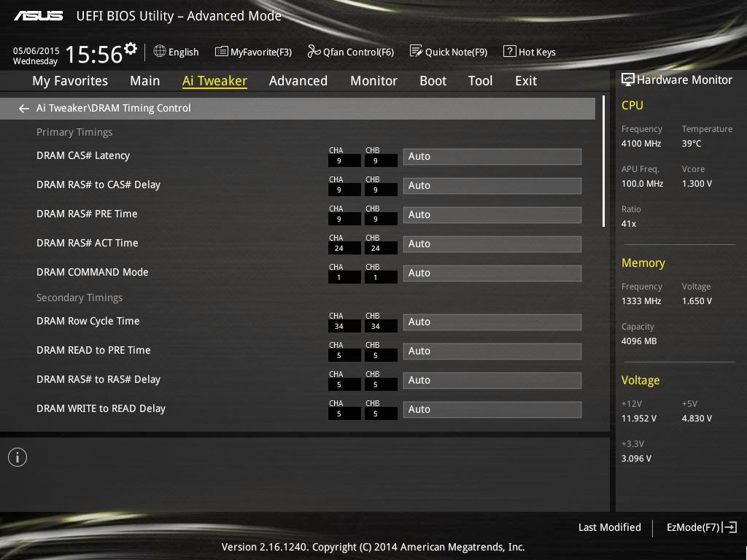Switch to the Main tab
Screen dimensions: 747x560
145,81
